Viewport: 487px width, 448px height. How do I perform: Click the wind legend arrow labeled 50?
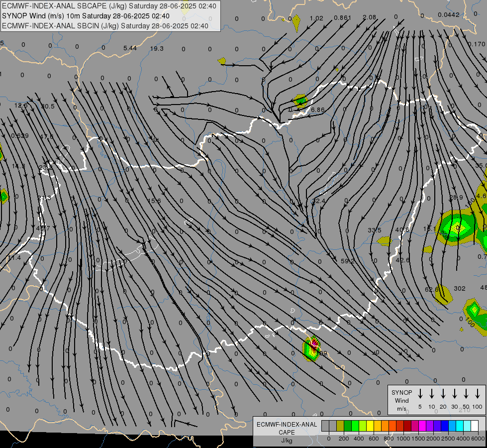click(x=466, y=394)
